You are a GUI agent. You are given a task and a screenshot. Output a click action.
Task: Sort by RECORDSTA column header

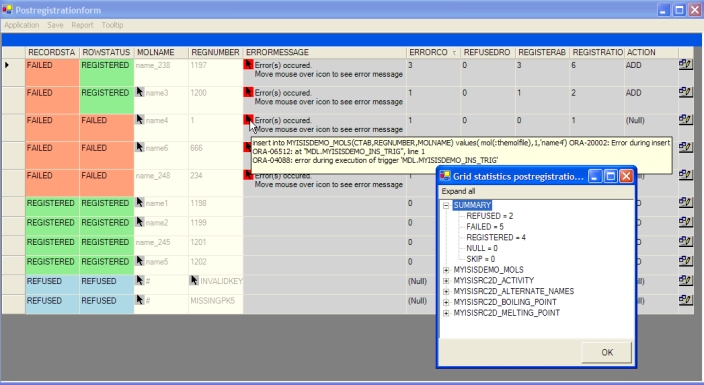(x=52, y=53)
